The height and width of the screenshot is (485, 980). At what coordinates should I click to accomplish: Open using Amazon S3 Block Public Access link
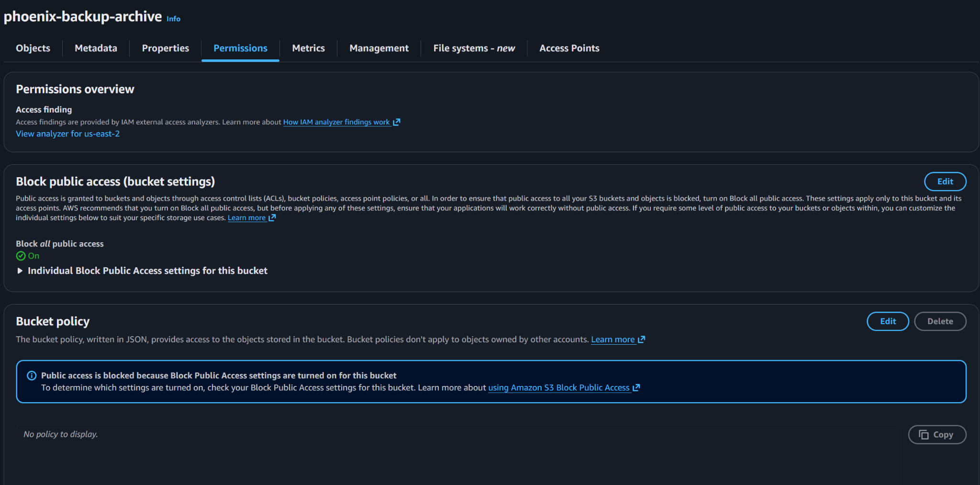(x=559, y=388)
